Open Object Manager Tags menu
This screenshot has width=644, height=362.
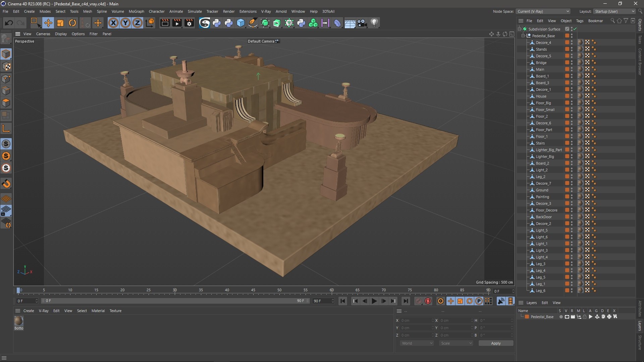tap(580, 21)
